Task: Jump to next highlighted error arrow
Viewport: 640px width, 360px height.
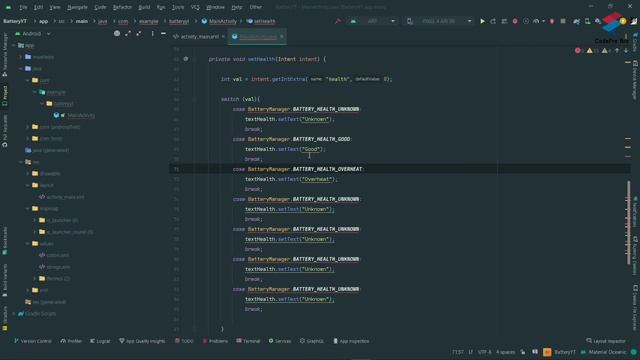Action: (626, 51)
